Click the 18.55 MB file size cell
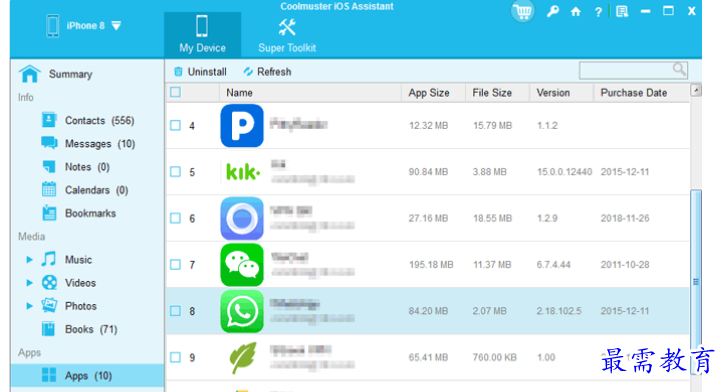 click(x=492, y=218)
